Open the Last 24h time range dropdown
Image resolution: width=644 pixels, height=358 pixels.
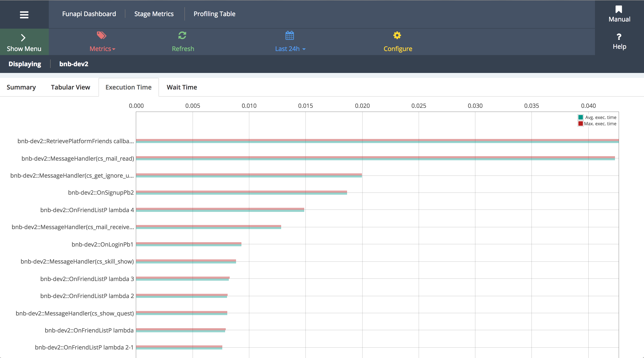coord(290,49)
